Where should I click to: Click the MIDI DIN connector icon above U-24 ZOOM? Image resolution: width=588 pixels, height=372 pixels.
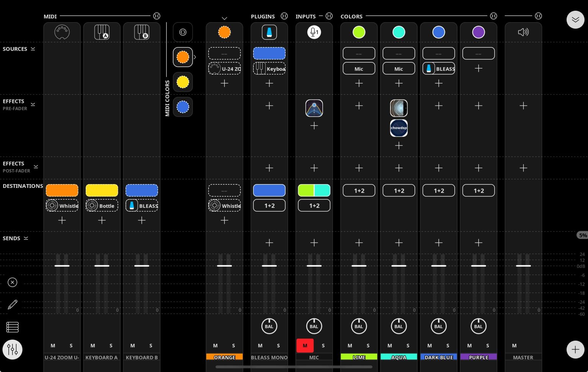(x=62, y=32)
